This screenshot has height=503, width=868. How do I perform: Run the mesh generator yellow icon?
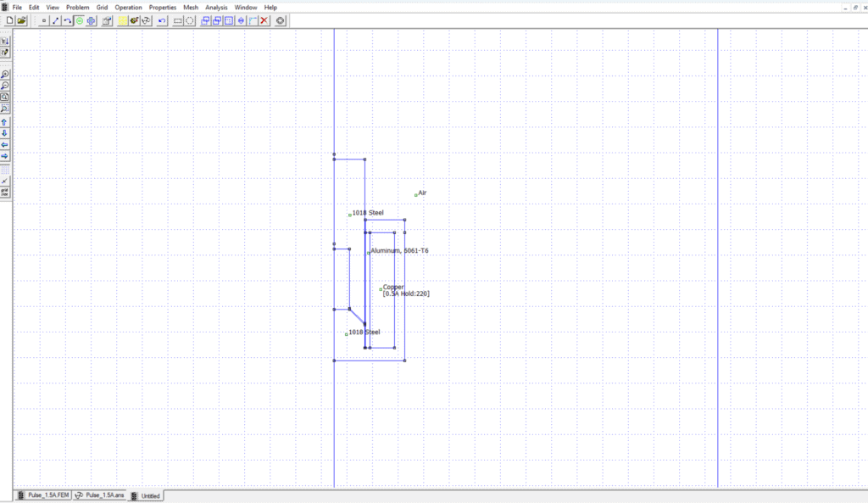(122, 20)
